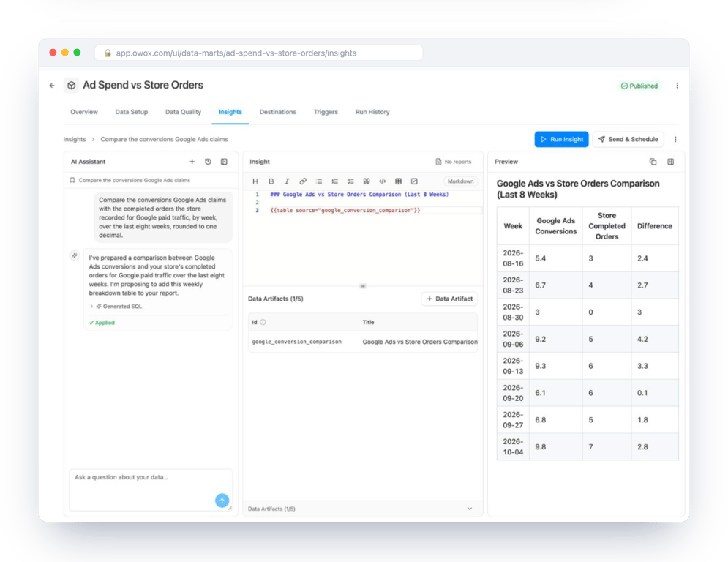Insert a bulleted list
The image size is (728, 562).
pos(319,181)
